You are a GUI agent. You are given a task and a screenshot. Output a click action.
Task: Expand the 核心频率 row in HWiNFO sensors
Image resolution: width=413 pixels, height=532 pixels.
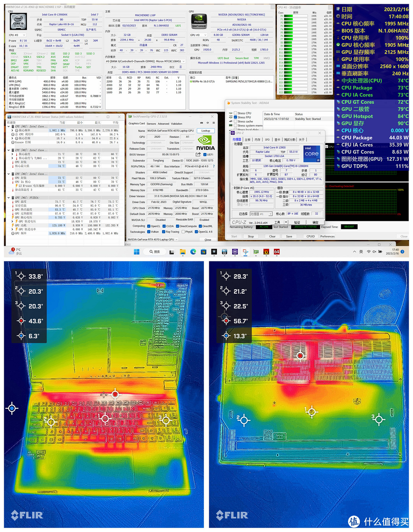click(x=12, y=131)
